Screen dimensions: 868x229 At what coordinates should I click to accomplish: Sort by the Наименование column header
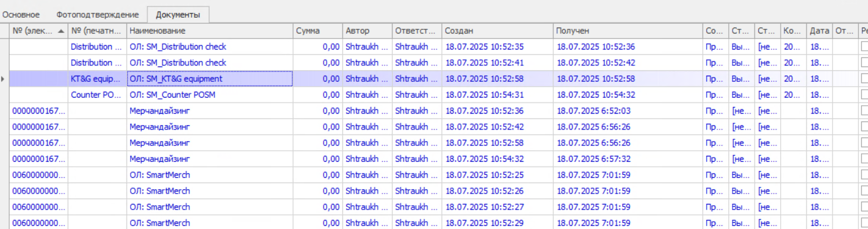coord(209,31)
